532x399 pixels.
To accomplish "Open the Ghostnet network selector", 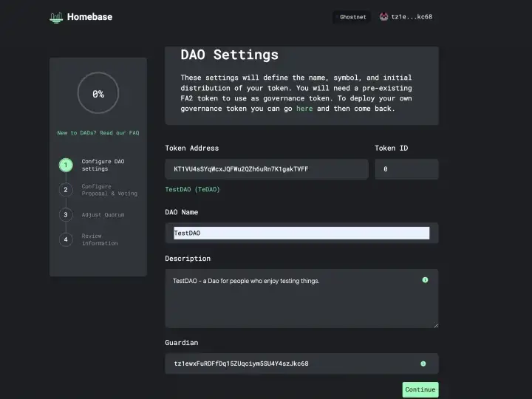I will 352,17.
